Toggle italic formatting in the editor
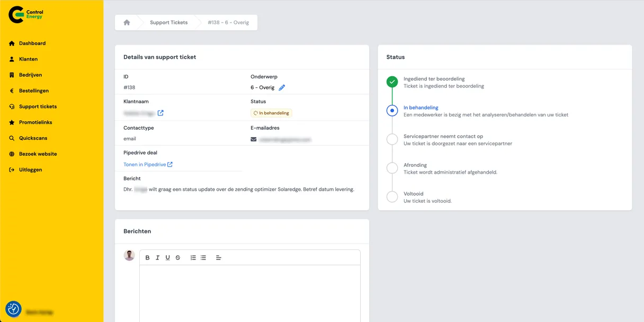Image resolution: width=644 pixels, height=322 pixels. point(157,258)
